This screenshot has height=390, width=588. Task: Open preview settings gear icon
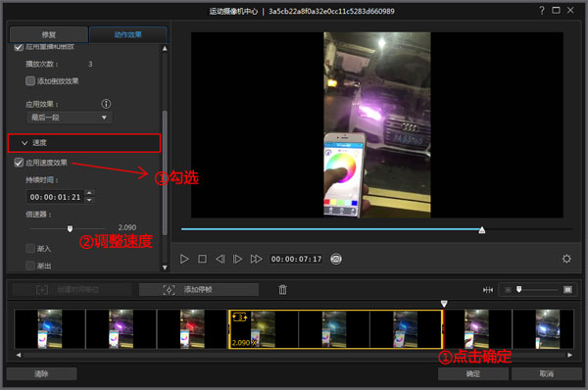566,259
